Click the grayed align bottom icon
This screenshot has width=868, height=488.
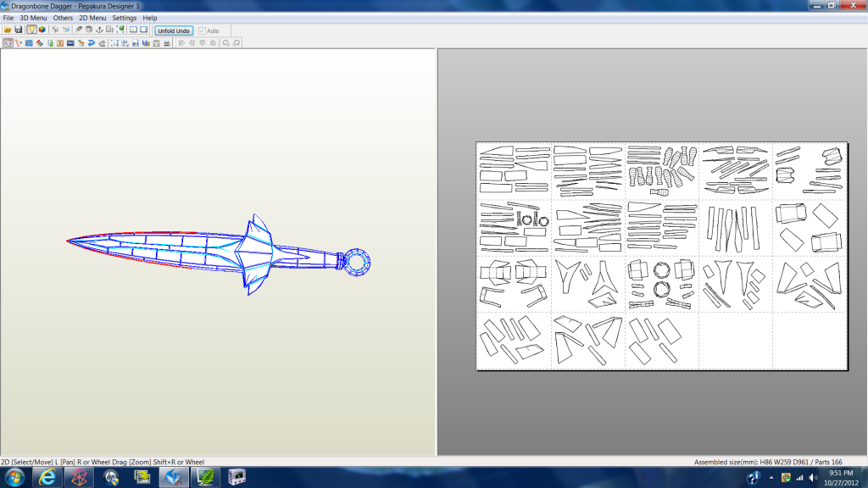coord(213,43)
